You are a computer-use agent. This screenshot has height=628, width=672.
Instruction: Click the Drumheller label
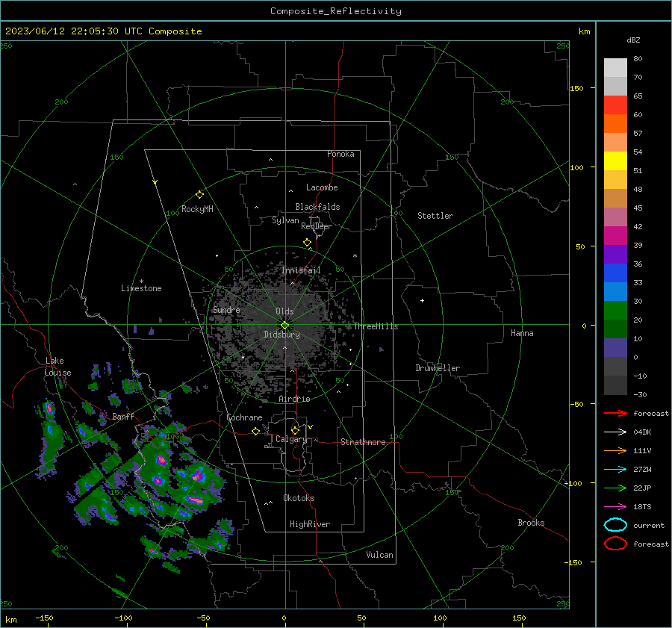438,368
